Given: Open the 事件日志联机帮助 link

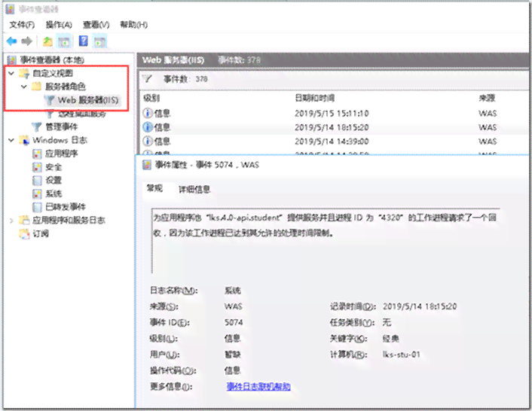Looking at the screenshot, I should [x=258, y=387].
